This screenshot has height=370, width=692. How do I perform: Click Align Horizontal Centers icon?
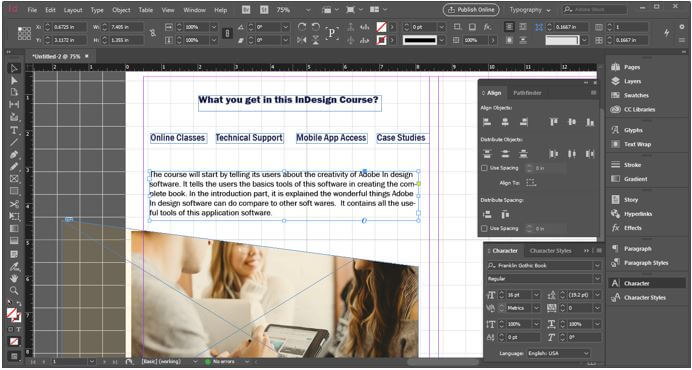pyautogui.click(x=505, y=122)
